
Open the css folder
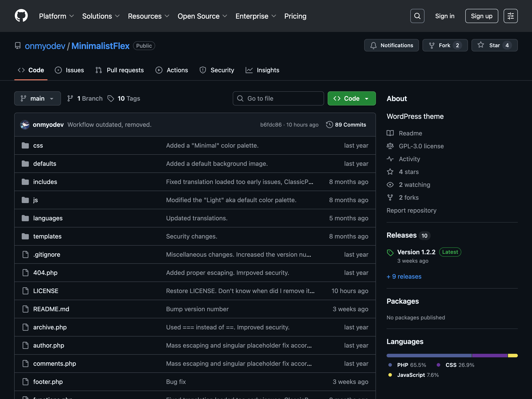tap(38, 145)
